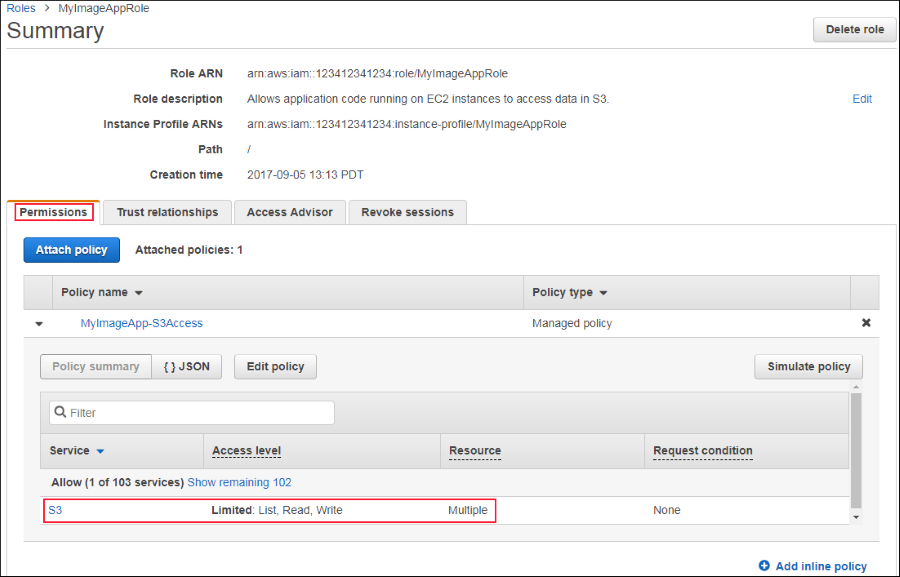Switch to the Trust relationships tab
The height and width of the screenshot is (577, 900).
pos(166,212)
